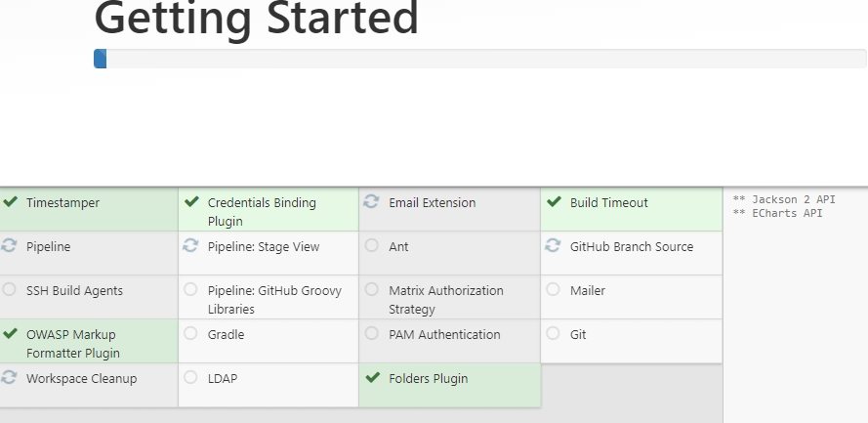Select the Build Timeout plugin label
Screen dimensions: 868x423
[609, 202]
